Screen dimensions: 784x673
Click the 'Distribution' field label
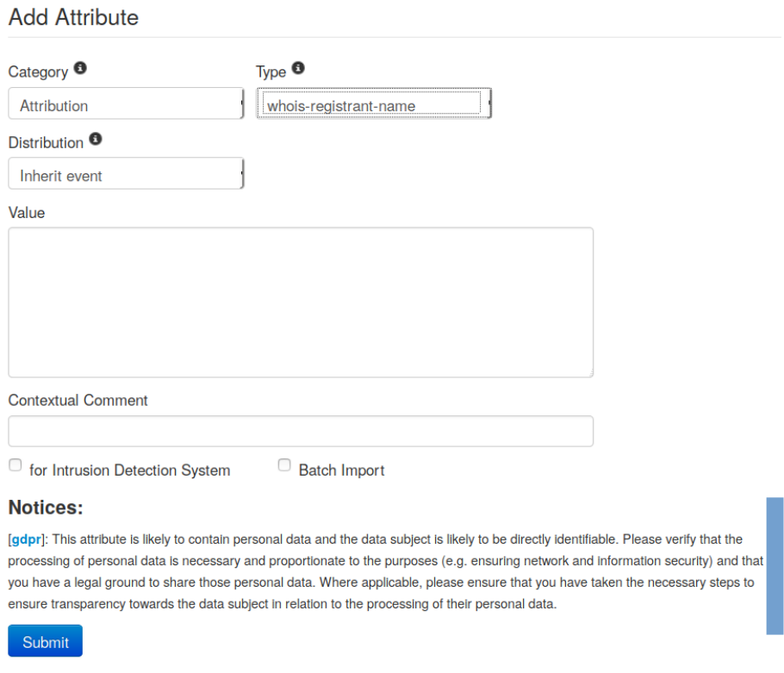pos(46,143)
